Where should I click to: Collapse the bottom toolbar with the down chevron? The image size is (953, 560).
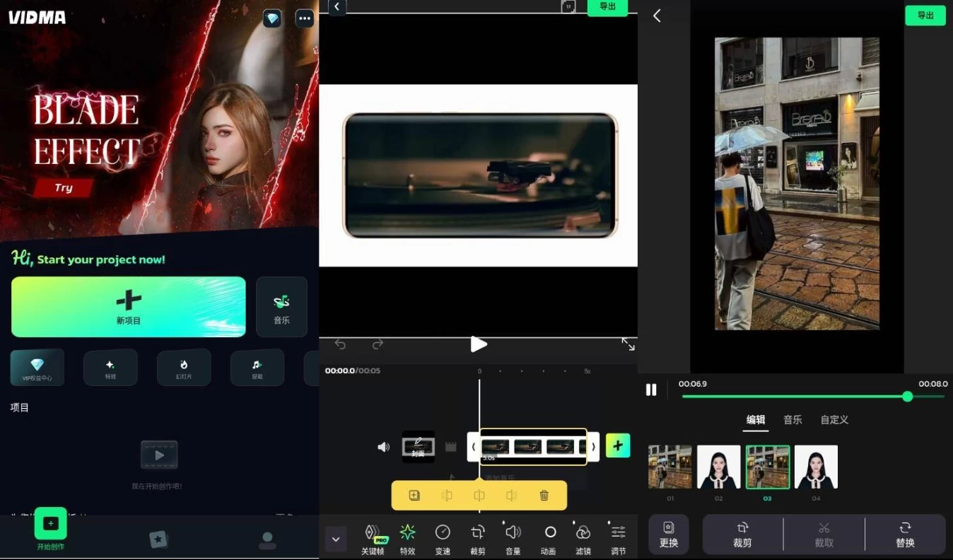pyautogui.click(x=336, y=539)
